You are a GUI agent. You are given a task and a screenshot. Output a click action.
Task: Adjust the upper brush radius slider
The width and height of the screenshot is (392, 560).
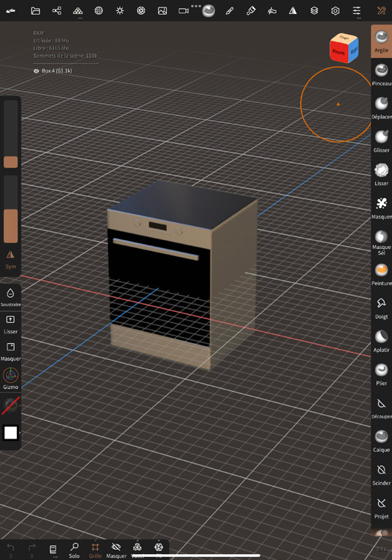pos(10,134)
